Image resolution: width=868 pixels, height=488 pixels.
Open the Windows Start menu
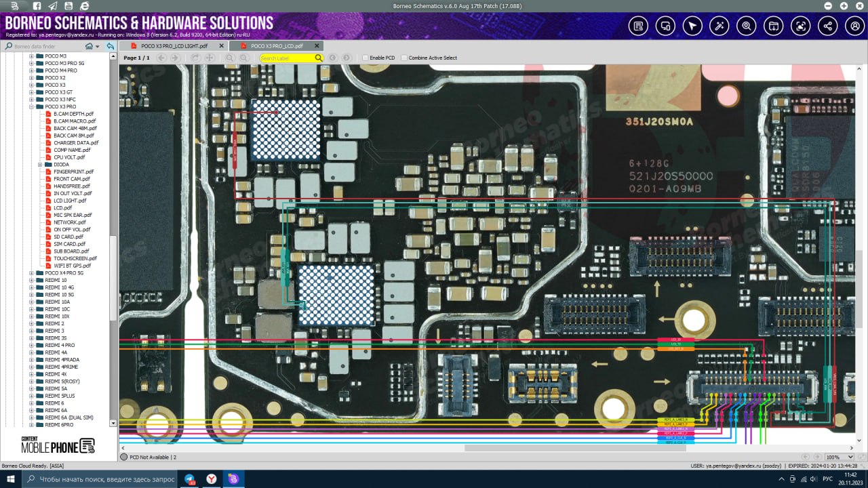tap(11, 479)
